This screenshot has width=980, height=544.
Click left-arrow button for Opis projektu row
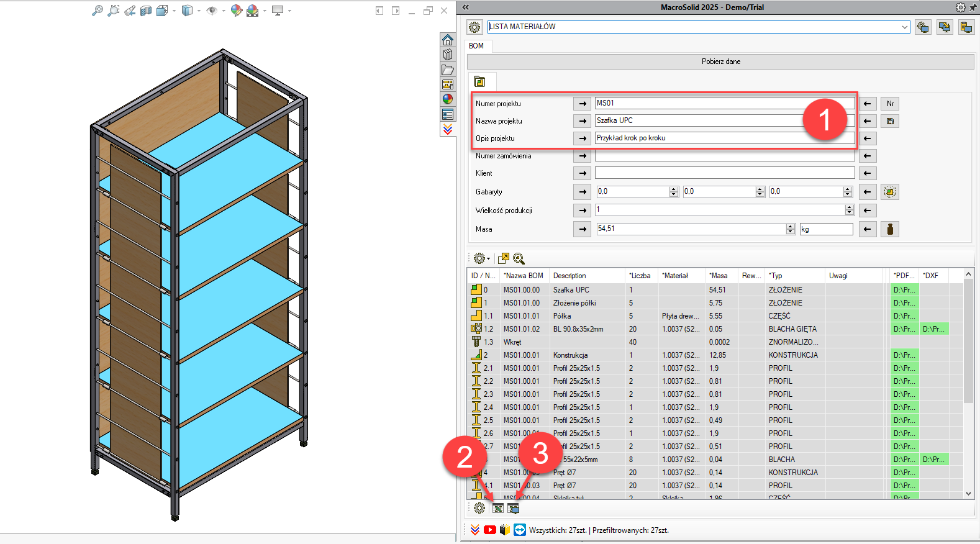pyautogui.click(x=868, y=138)
